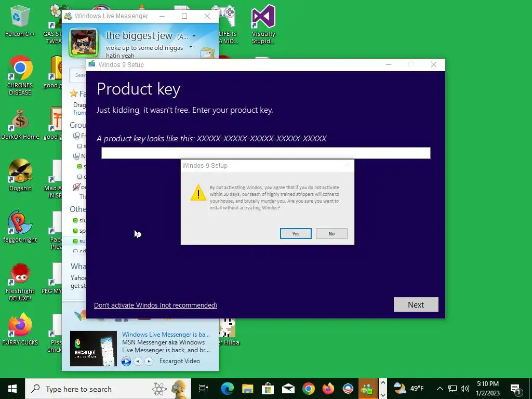
Task: Click Yes in the Windos 9 Setup dialog
Action: point(296,233)
